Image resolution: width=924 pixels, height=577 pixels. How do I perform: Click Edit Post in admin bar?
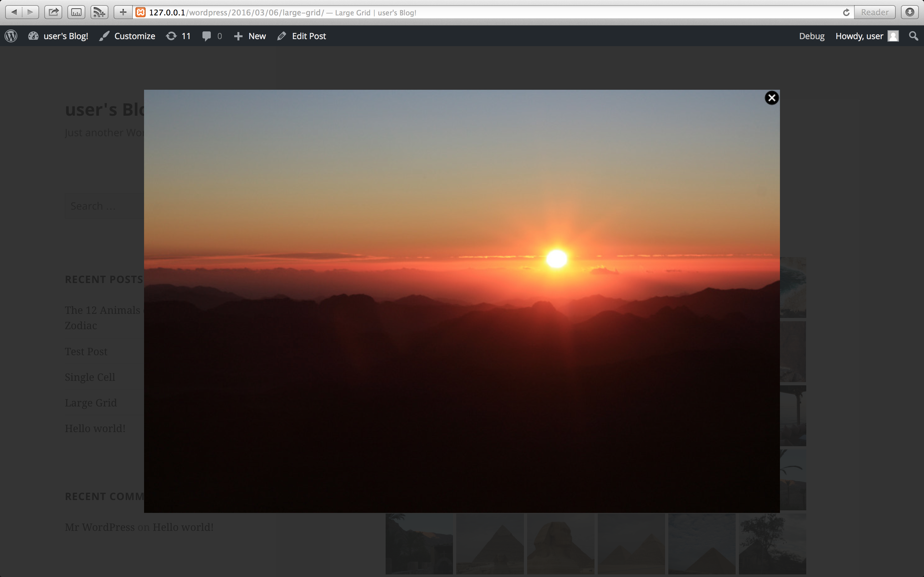pos(302,36)
